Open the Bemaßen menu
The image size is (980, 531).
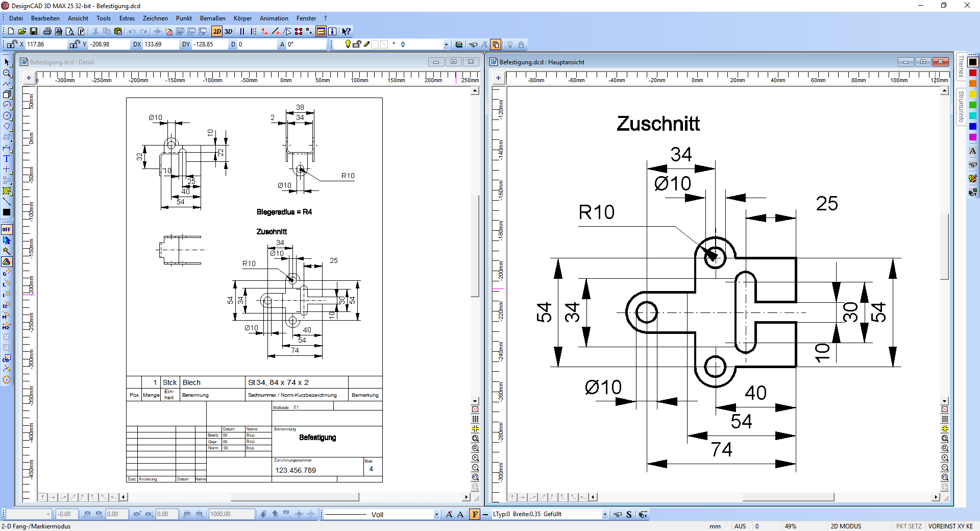[x=212, y=18]
